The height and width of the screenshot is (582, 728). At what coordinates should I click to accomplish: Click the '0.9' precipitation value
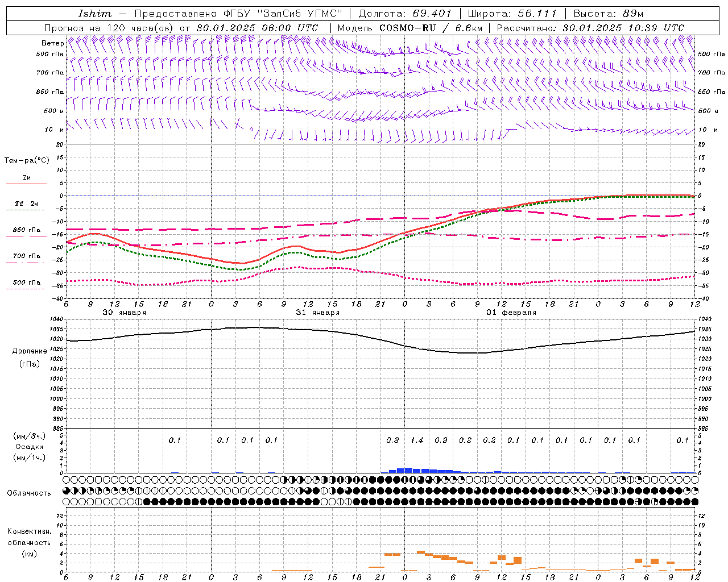(x=441, y=440)
